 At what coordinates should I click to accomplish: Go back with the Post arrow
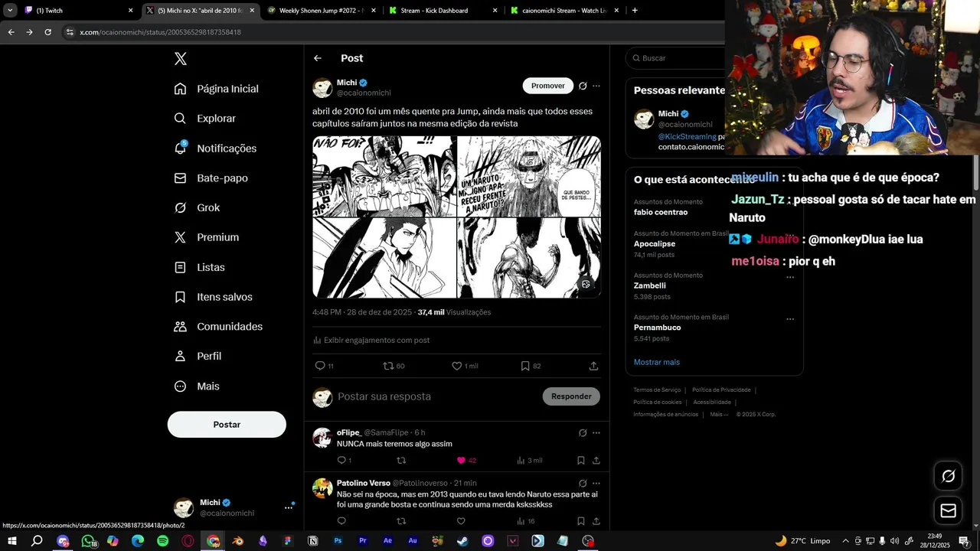point(318,58)
